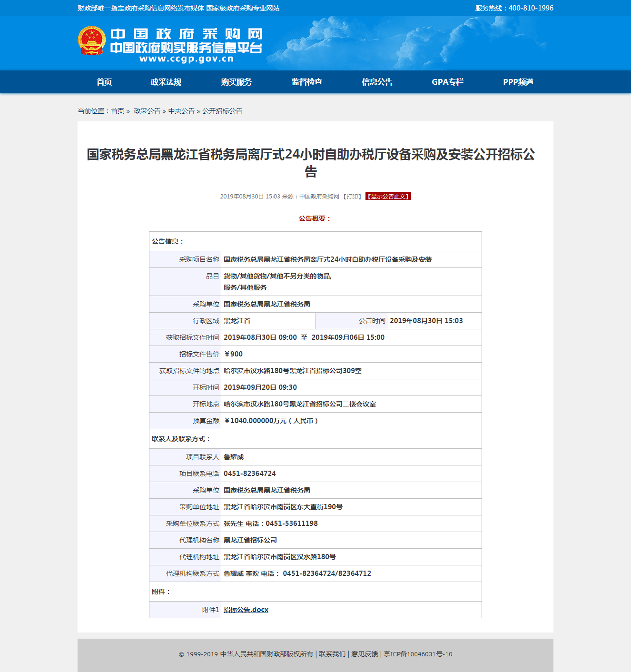The height and width of the screenshot is (672, 631).
Task: Click the 意见反馈 footer link
Action: click(x=365, y=654)
